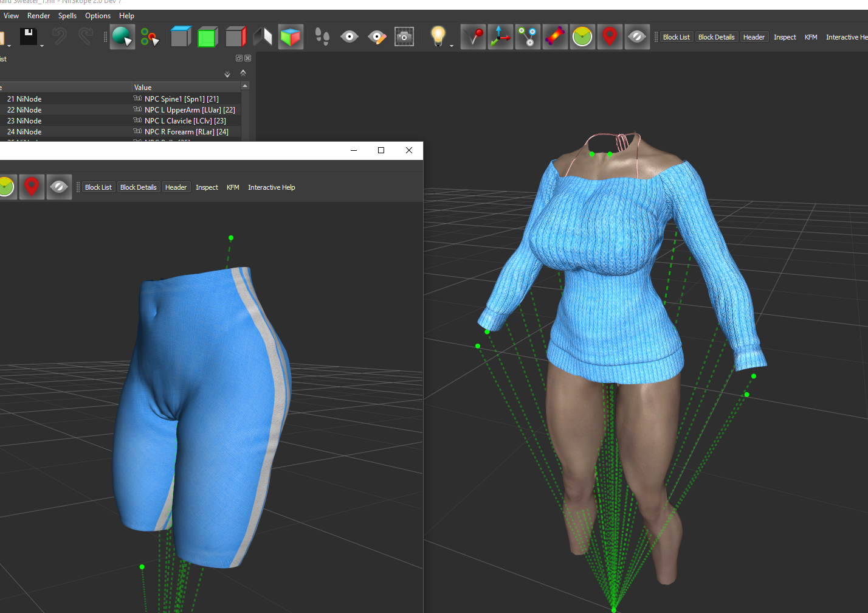Open Interactive Help in shorts window toolbar
The image size is (868, 613).
point(272,187)
